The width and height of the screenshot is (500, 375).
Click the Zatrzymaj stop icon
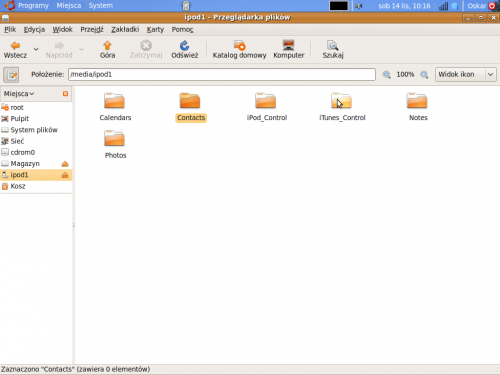pos(146,45)
